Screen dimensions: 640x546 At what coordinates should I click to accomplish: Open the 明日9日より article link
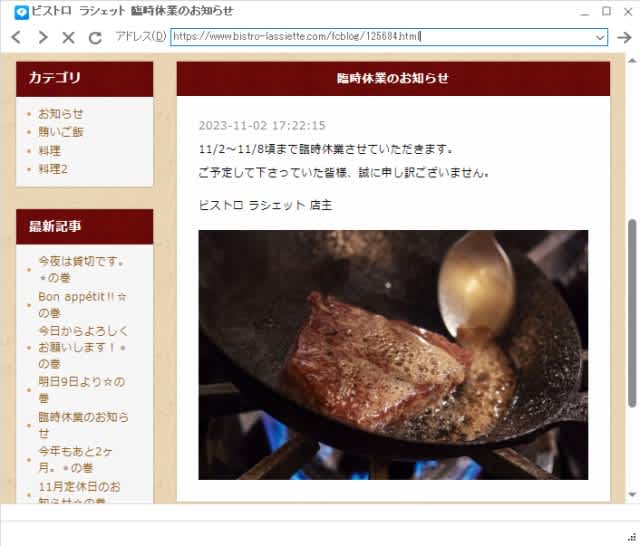pos(82,390)
